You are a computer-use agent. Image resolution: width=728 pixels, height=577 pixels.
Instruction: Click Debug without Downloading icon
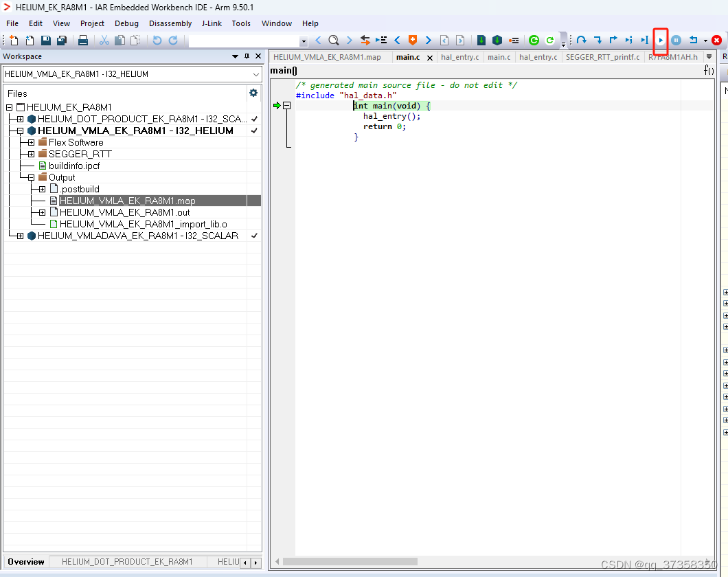549,41
